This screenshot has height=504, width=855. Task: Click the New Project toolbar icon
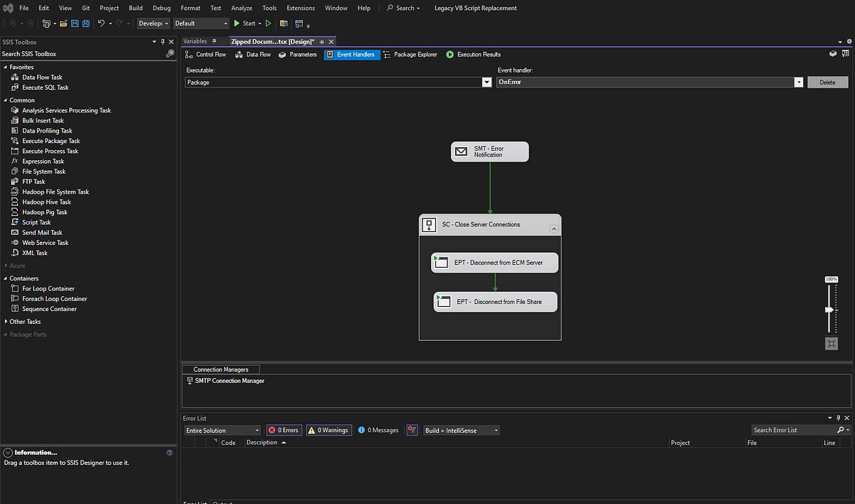(47, 23)
